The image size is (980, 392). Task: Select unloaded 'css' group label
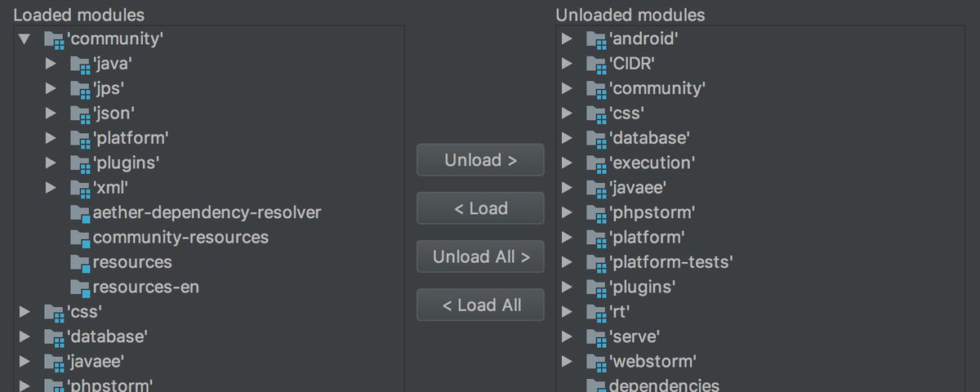[x=626, y=113]
